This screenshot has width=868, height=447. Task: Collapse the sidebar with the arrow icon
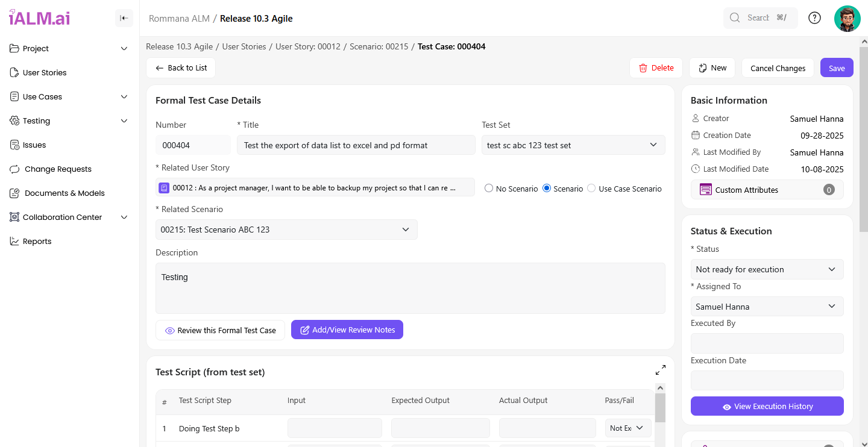[124, 18]
